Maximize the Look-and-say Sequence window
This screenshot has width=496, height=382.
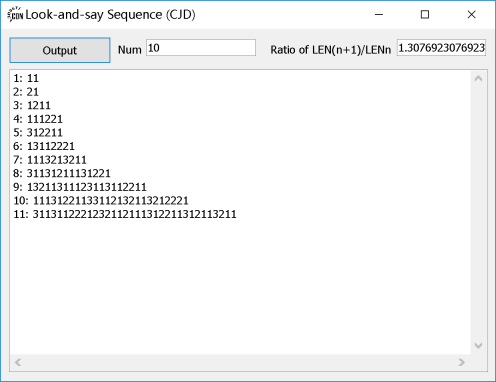pyautogui.click(x=425, y=15)
